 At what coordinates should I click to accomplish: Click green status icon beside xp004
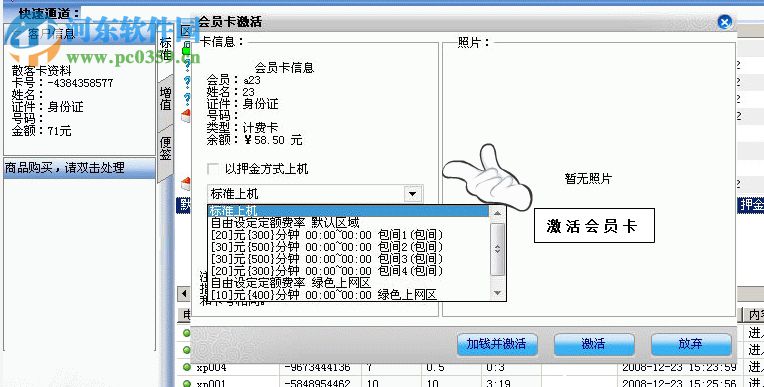[187, 367]
